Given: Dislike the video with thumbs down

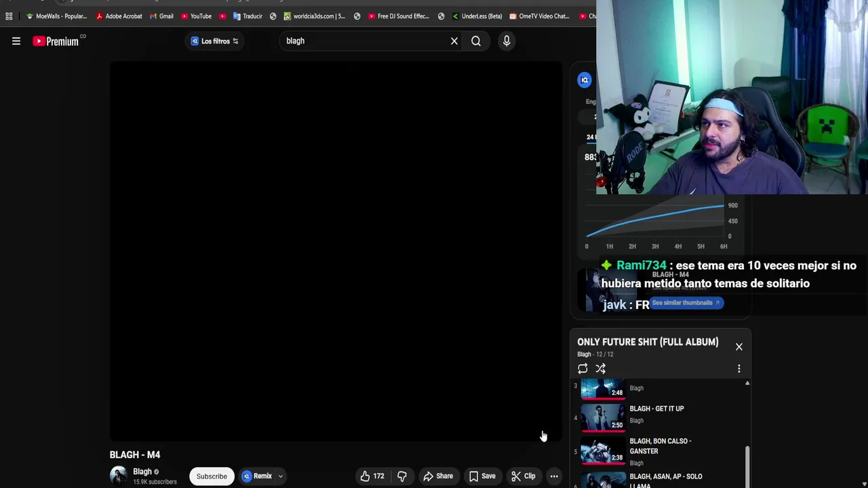Looking at the screenshot, I should point(402,476).
